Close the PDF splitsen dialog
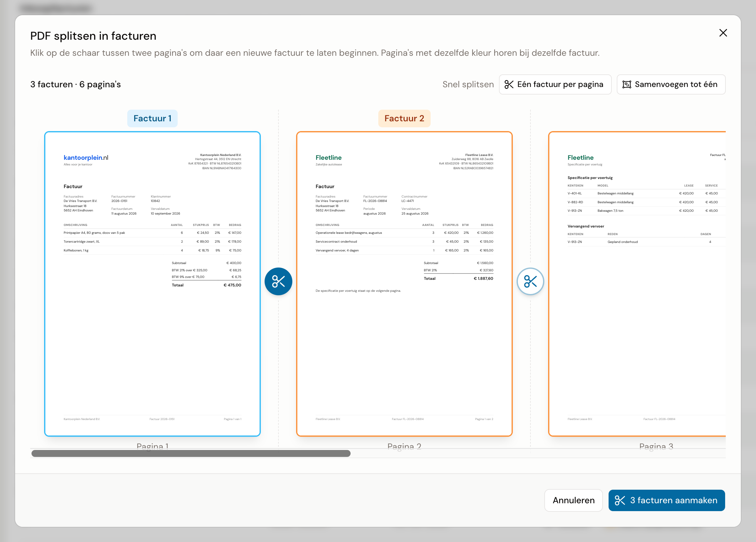Viewport: 756px width, 542px height. pyautogui.click(x=723, y=33)
